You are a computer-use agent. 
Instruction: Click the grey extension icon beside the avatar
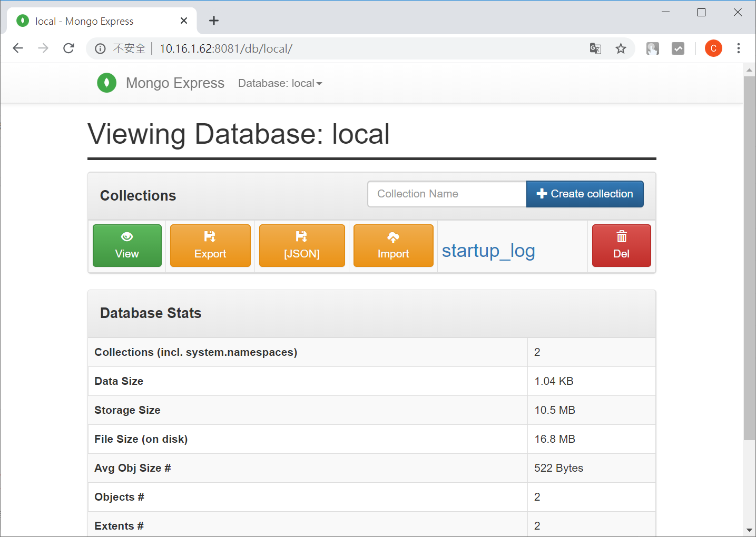pyautogui.click(x=678, y=48)
